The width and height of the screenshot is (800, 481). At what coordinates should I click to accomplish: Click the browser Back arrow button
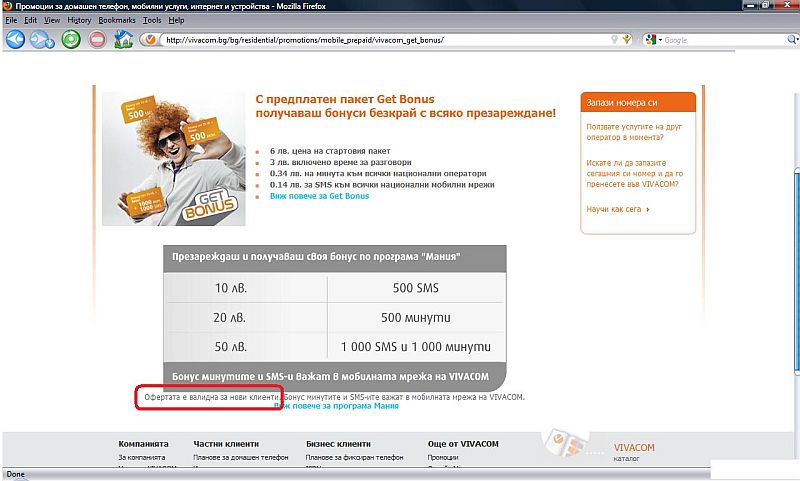click(x=15, y=40)
